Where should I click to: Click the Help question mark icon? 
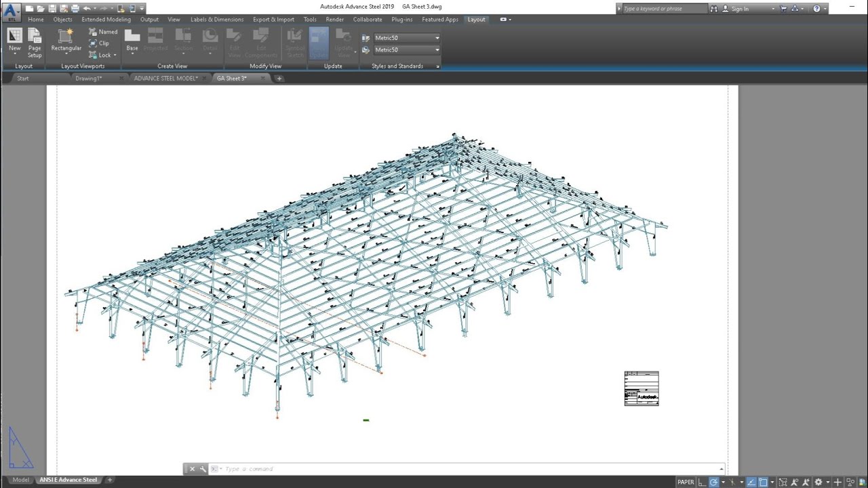coord(816,9)
